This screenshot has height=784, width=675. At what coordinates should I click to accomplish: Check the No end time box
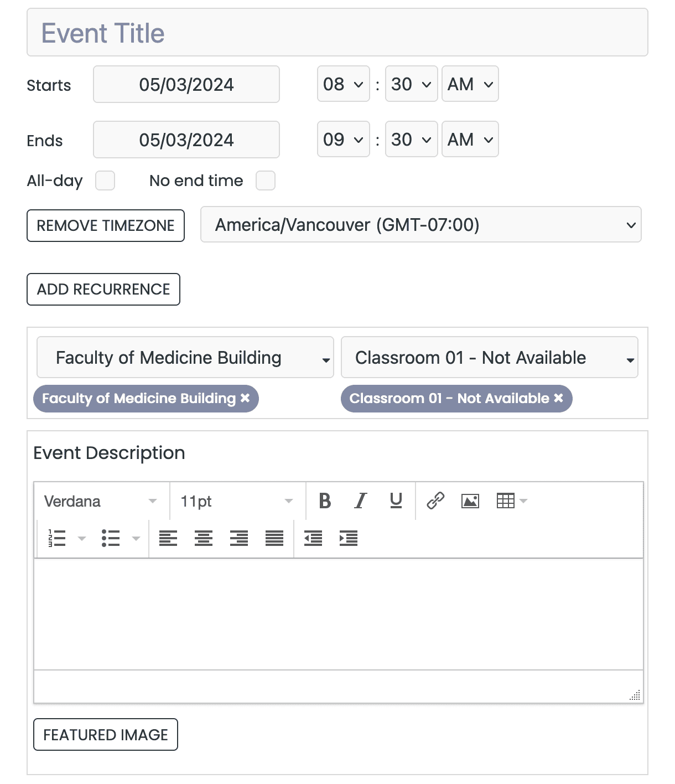click(266, 180)
